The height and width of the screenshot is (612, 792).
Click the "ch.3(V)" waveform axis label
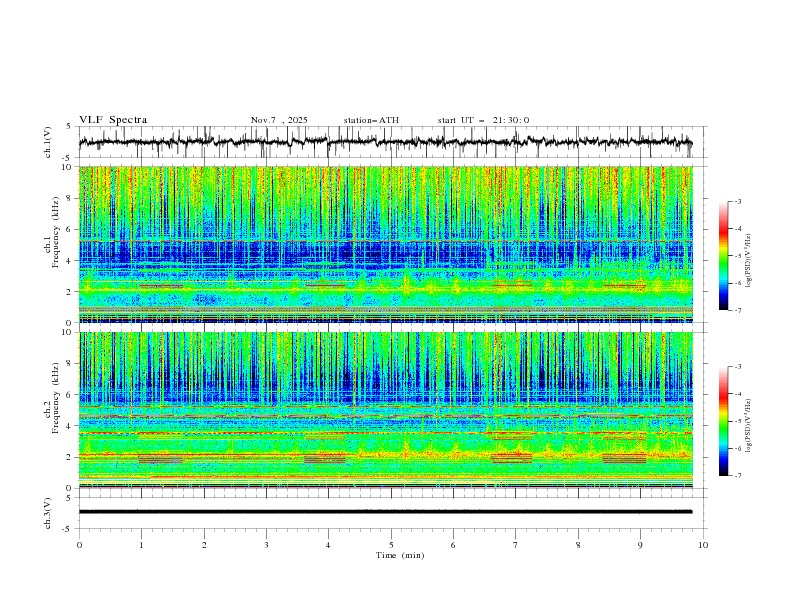click(48, 513)
